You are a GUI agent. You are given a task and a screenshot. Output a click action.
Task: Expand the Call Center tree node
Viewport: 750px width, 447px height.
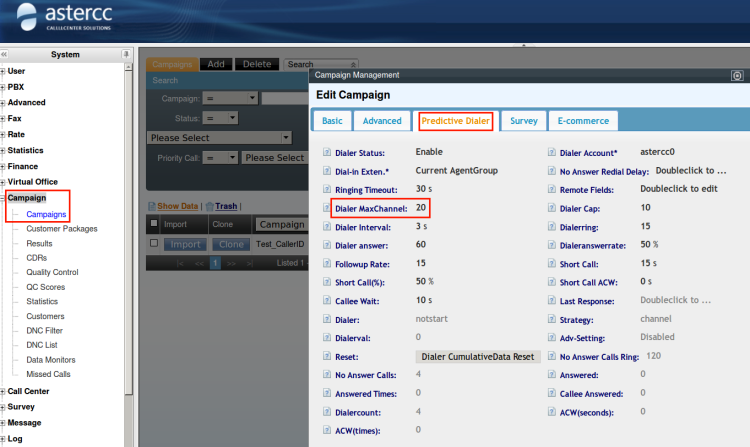click(4, 392)
